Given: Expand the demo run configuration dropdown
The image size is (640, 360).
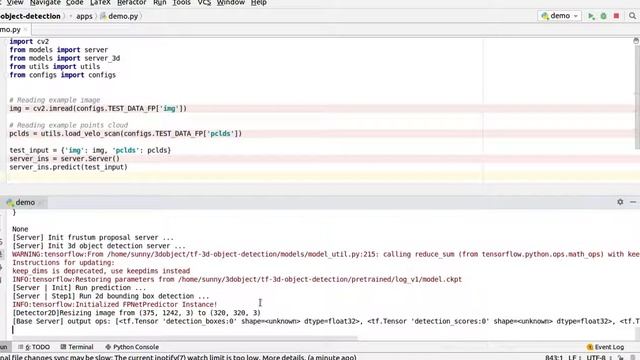Looking at the screenshot, I should click(560, 16).
